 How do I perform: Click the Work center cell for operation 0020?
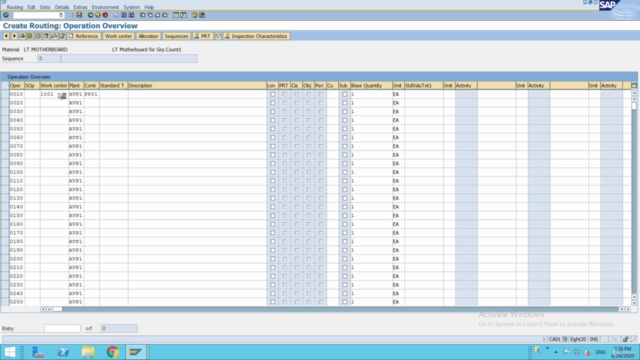(x=54, y=103)
